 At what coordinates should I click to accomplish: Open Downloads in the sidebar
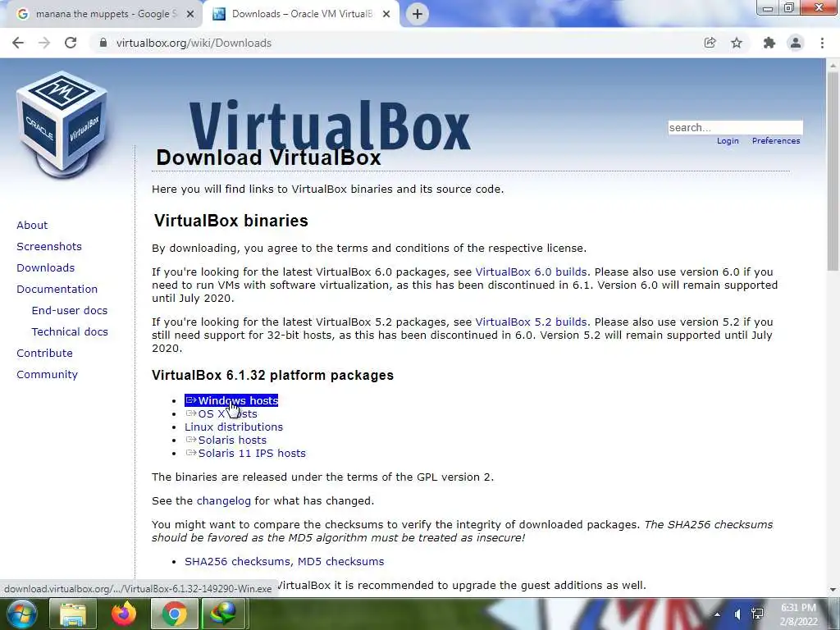point(46,268)
